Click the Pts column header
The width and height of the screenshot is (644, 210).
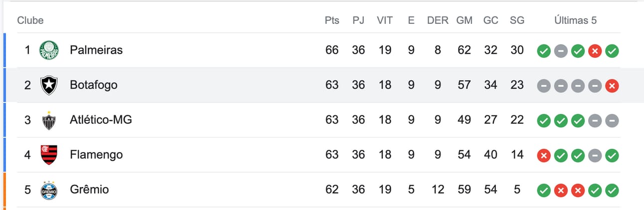click(332, 20)
